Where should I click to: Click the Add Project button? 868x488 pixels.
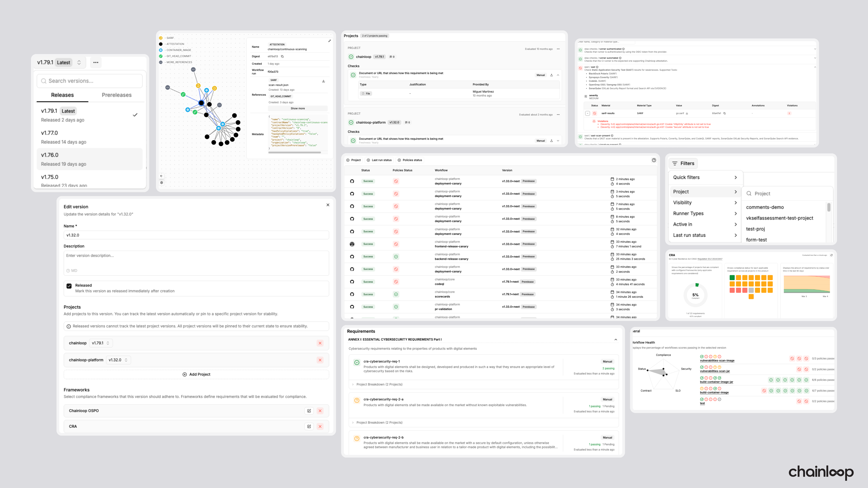coord(196,374)
